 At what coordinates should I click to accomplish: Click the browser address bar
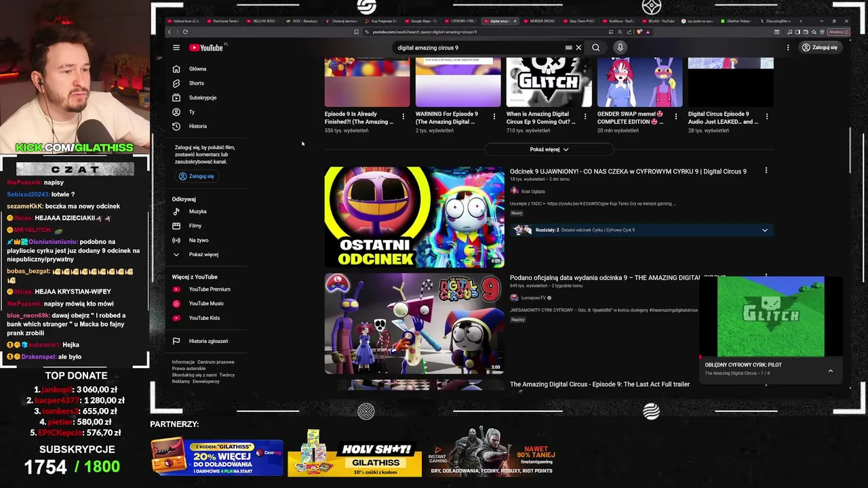[x=488, y=32]
